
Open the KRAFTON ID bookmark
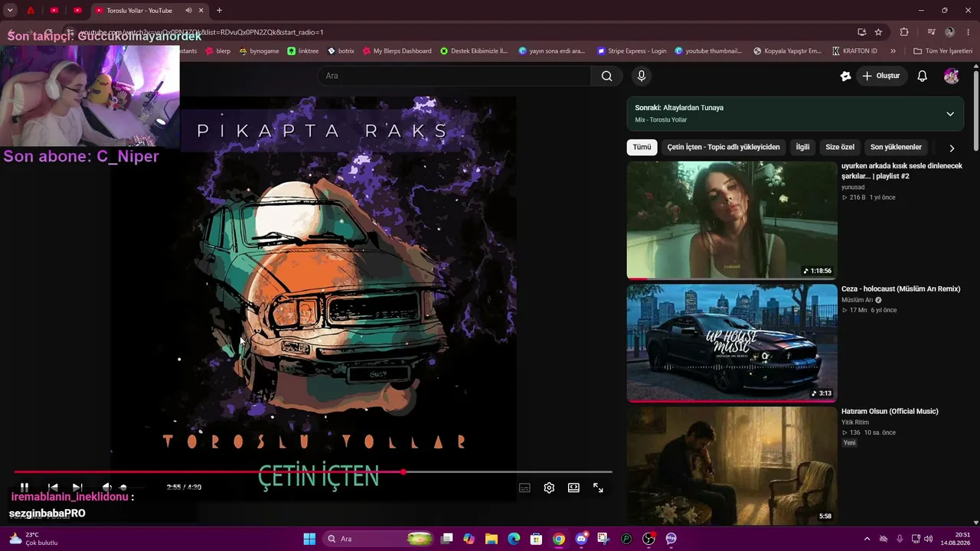(x=854, y=51)
